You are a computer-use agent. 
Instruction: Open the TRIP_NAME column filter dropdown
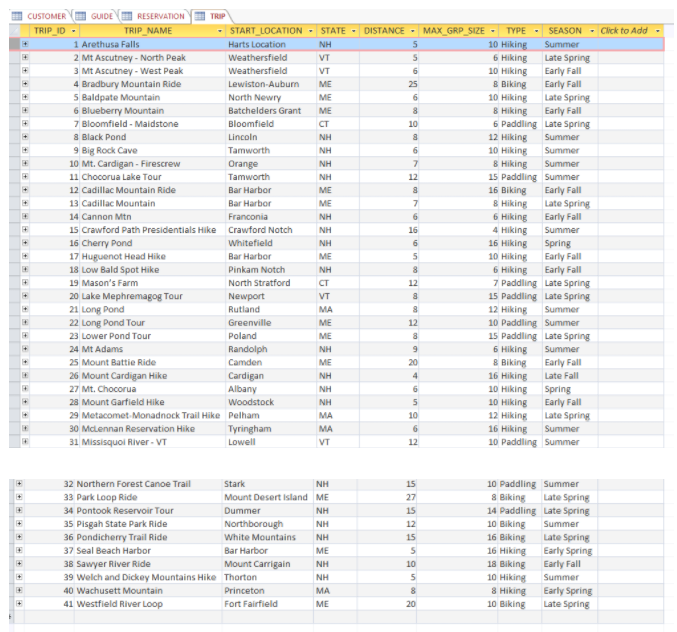click(220, 31)
